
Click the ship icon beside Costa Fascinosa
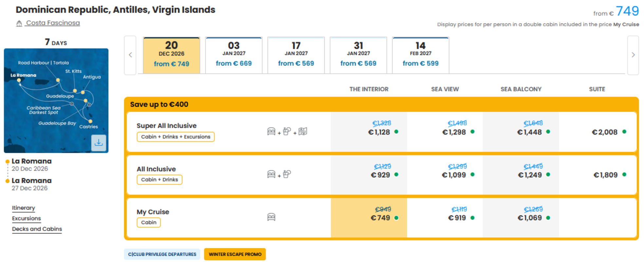19,23
